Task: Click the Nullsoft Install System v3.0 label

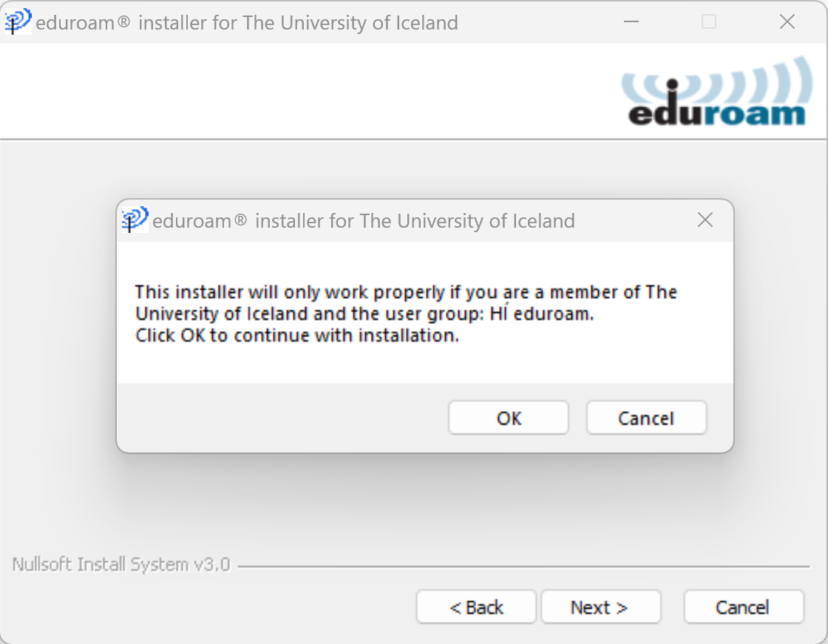Action: point(121,564)
